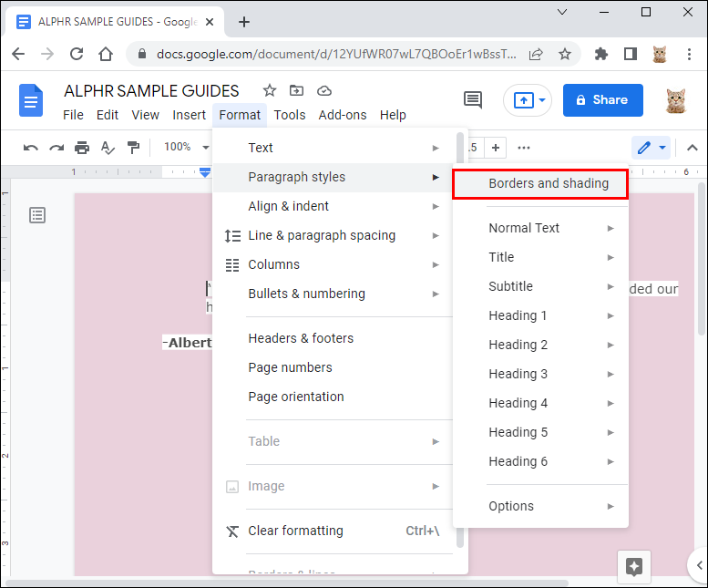Click the Google Docs home icon
Screen dimensions: 708x588
[x=31, y=100]
